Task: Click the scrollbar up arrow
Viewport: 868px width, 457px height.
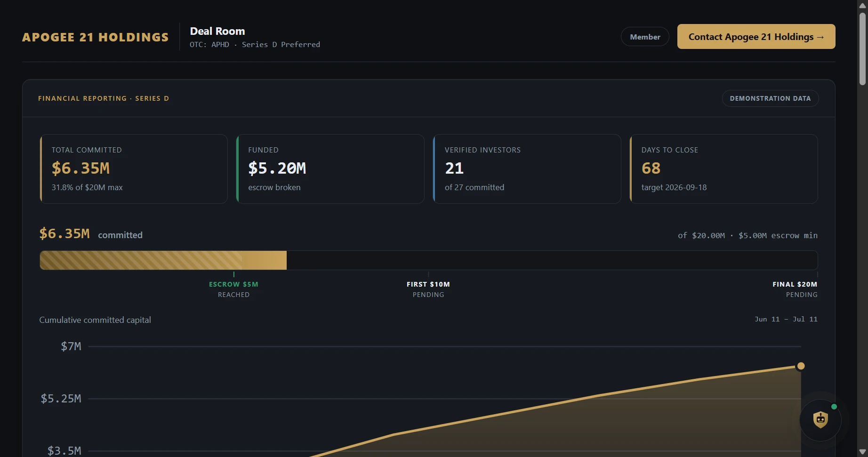Action: coord(862,5)
